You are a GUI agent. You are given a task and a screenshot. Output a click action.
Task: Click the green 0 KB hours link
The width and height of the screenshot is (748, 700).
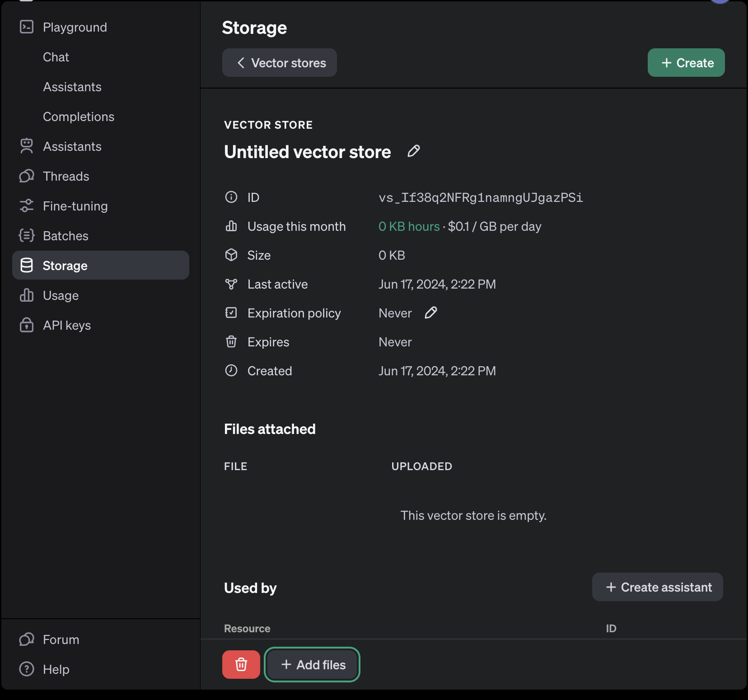coord(409,226)
